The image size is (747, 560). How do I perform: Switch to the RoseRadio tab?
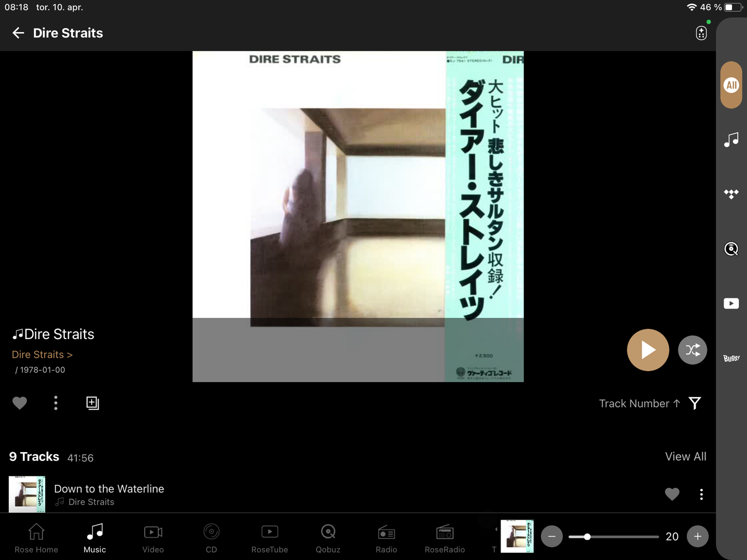click(x=445, y=538)
